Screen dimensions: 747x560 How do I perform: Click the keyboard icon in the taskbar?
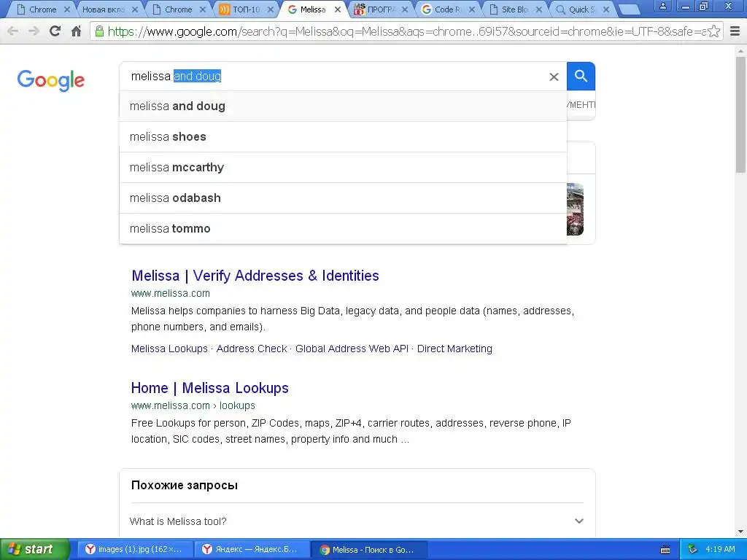coord(665,550)
